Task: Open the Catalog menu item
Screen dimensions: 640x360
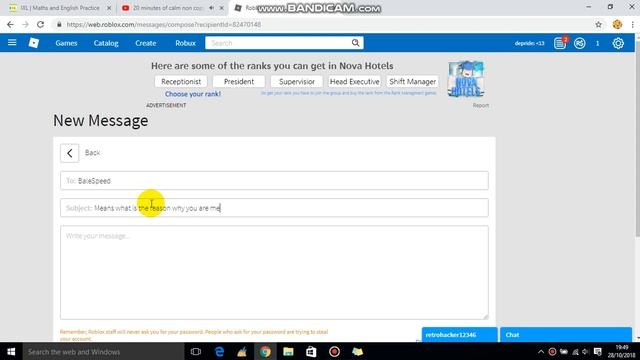Action: [106, 43]
